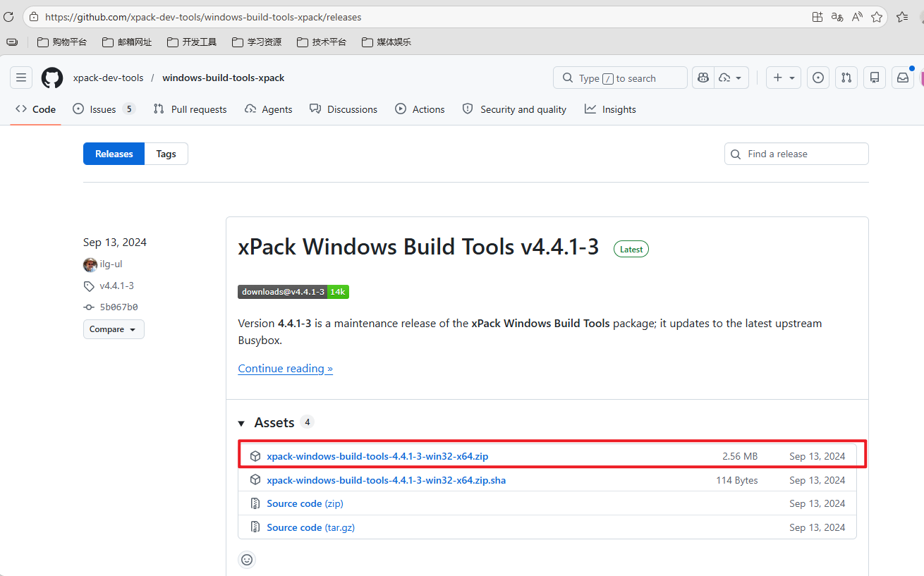Click the translate page icon

point(837,16)
